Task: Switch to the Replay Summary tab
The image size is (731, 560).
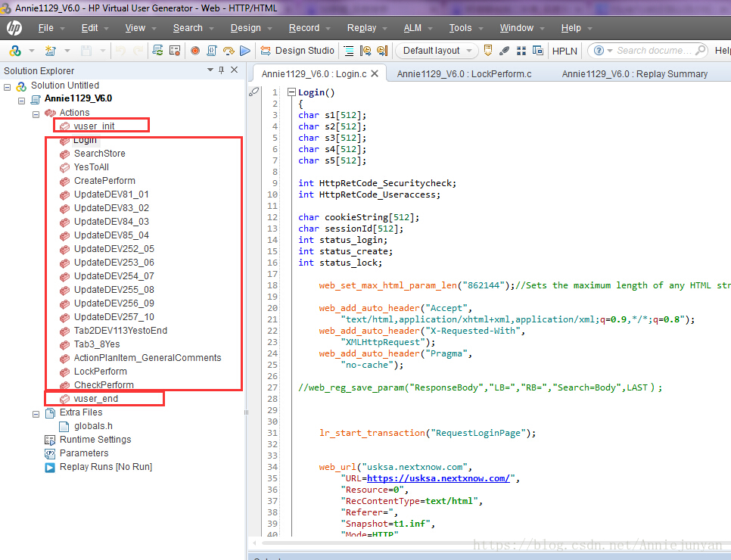Action: coord(634,73)
